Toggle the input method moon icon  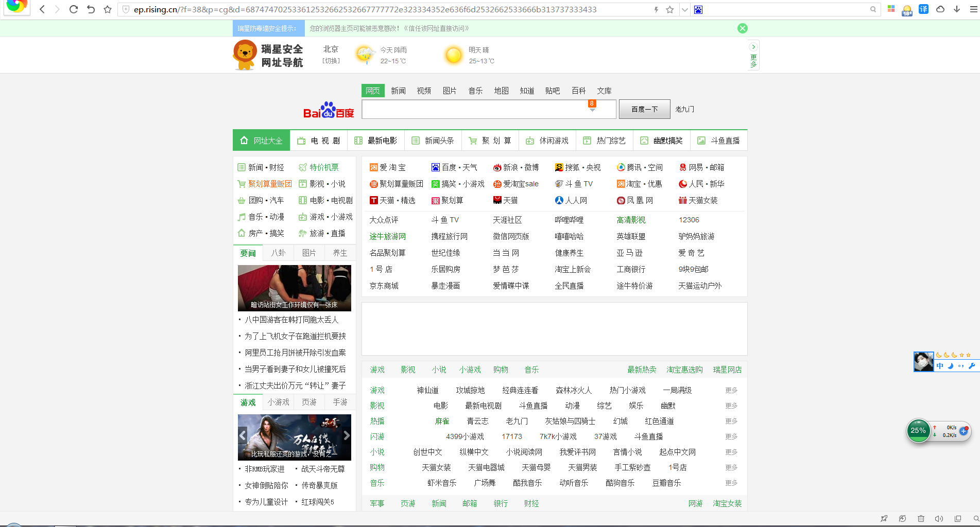pyautogui.click(x=951, y=366)
